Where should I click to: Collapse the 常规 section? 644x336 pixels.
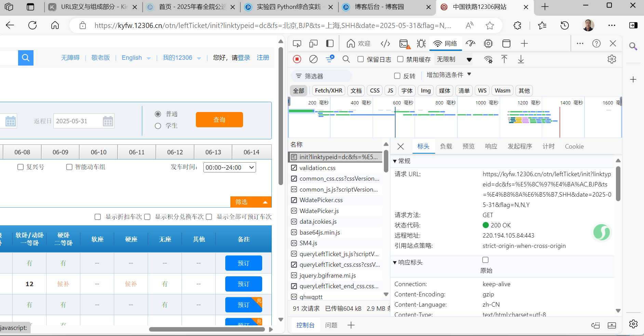395,161
